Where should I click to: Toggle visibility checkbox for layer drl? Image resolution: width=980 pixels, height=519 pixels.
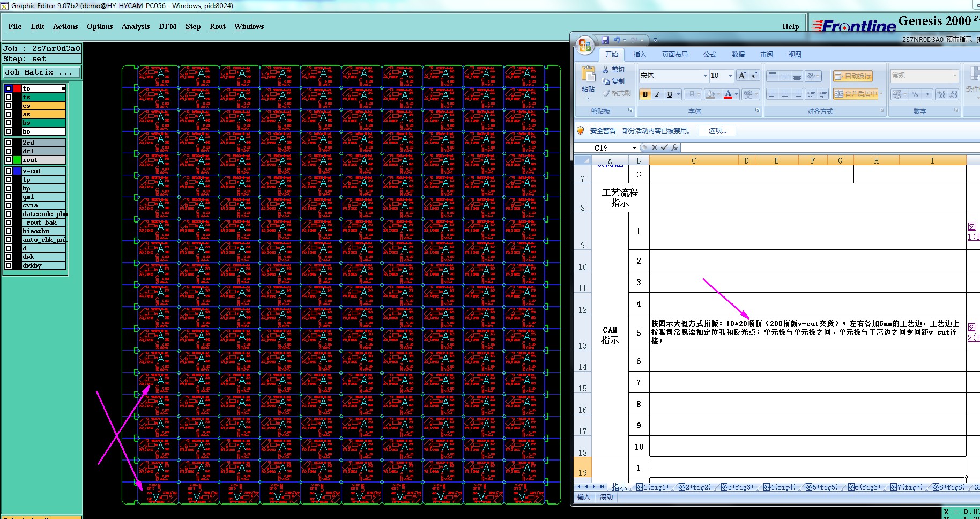9,151
